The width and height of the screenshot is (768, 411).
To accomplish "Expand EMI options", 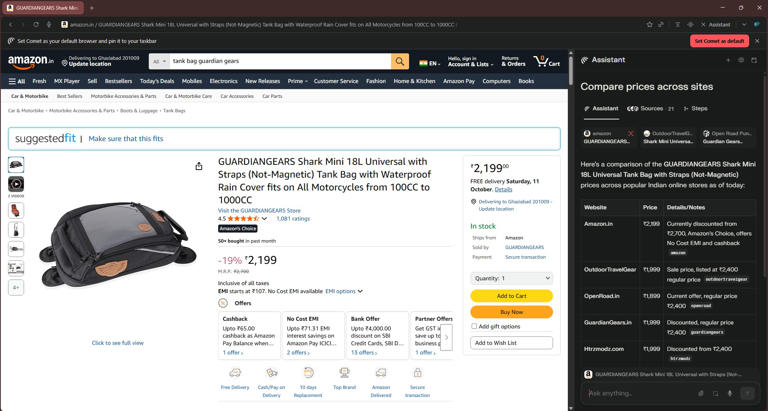I will (344, 291).
